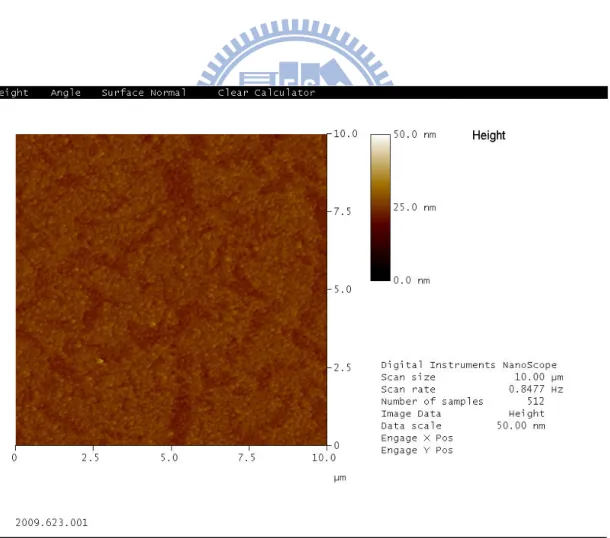Click the µm axis unit label

pyautogui.click(x=340, y=478)
